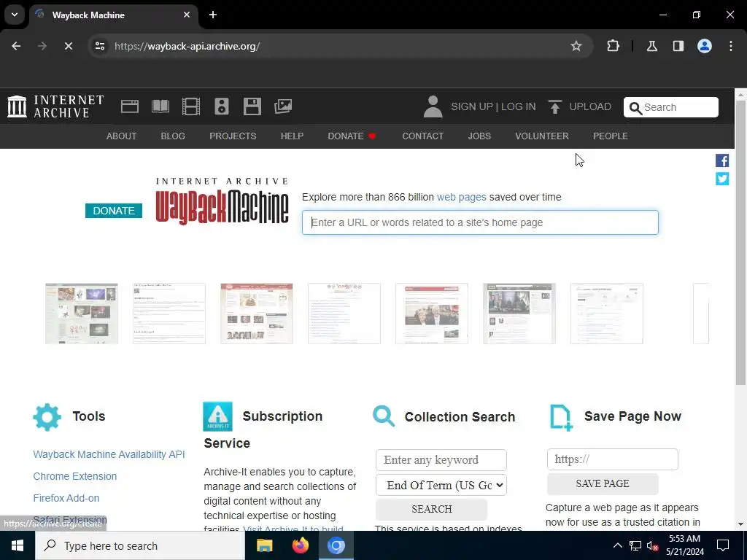Click the Save Page Now document icon

tap(561, 418)
